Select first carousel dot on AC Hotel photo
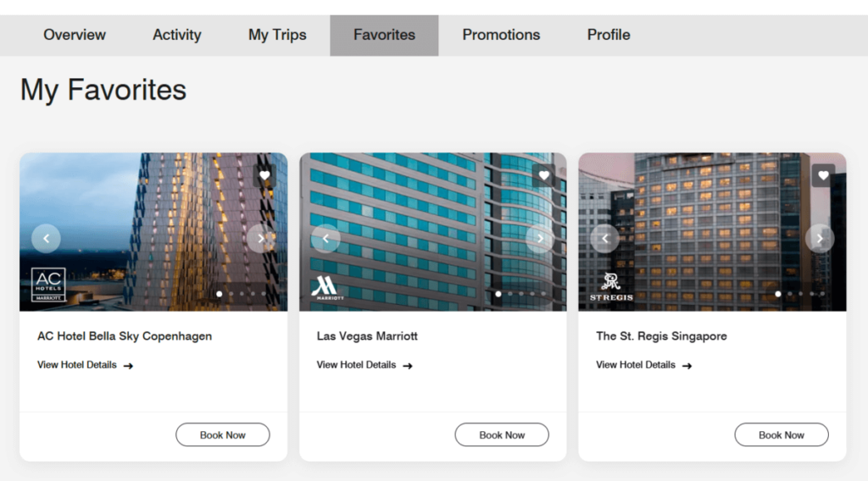The height and width of the screenshot is (481, 868). pos(220,294)
